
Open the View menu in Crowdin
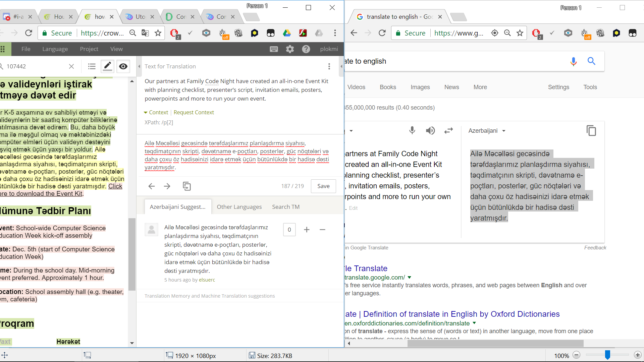pyautogui.click(x=116, y=49)
